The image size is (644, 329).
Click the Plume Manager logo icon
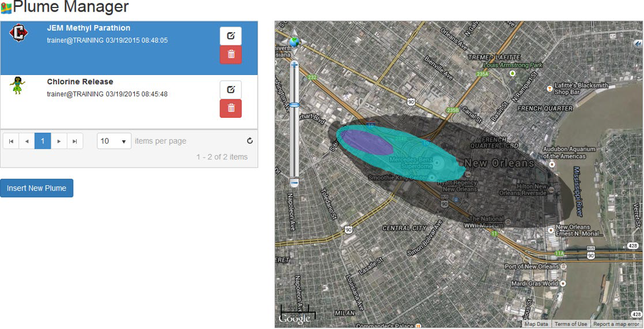pyautogui.click(x=6, y=8)
